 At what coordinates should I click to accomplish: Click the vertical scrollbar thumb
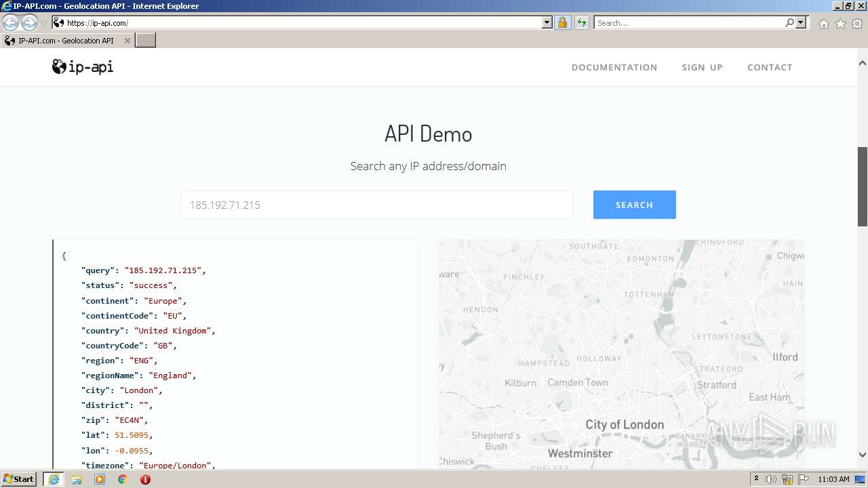(x=863, y=186)
